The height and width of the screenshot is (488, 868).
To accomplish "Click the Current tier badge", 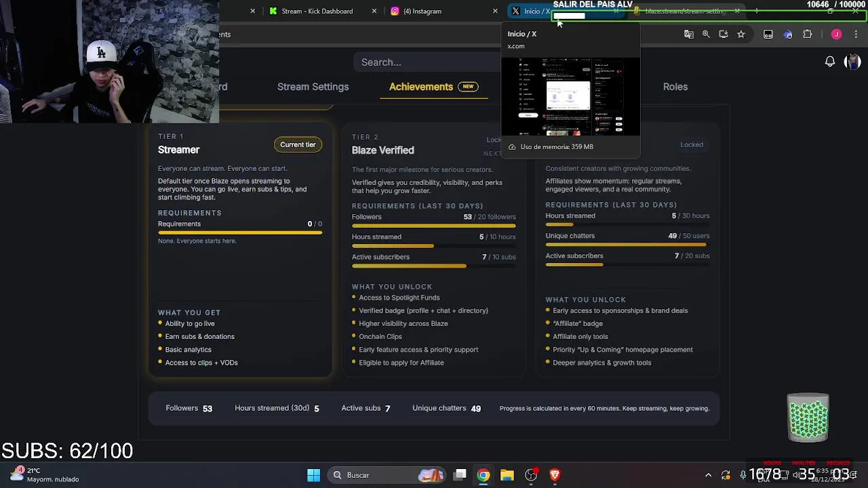I will click(298, 144).
